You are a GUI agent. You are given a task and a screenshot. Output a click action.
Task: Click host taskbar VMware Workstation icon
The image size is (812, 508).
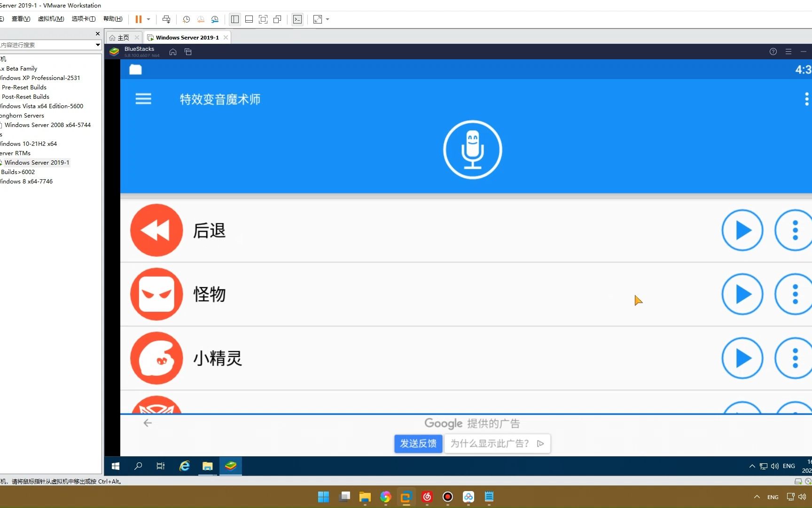tap(406, 497)
